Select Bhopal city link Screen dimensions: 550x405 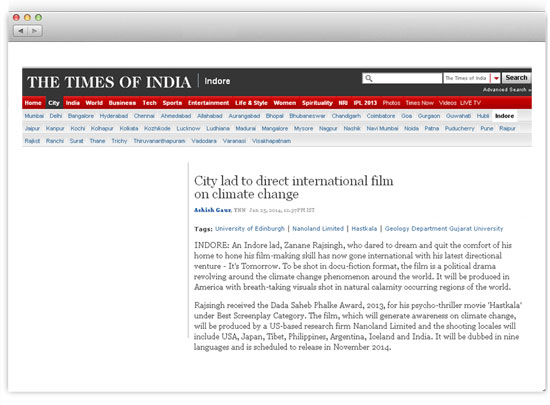(275, 116)
